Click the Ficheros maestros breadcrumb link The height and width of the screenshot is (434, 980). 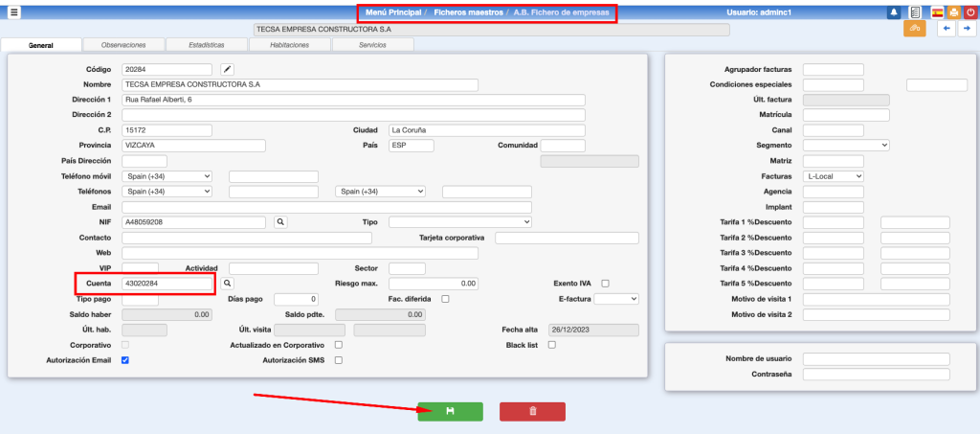click(468, 12)
